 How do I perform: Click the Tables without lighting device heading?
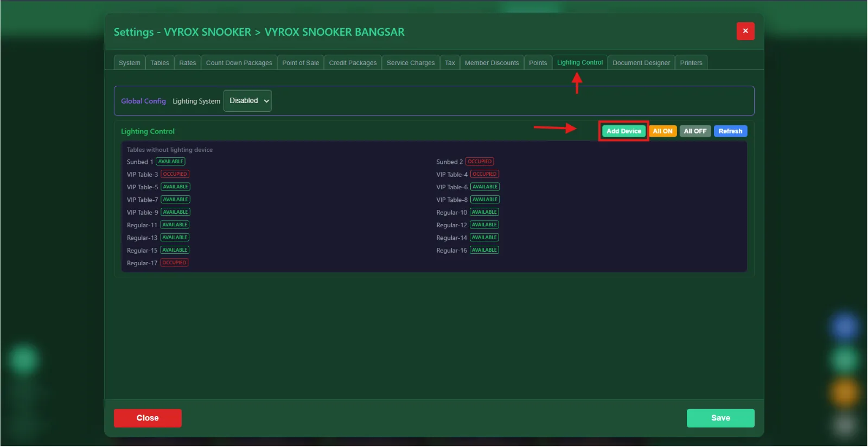(x=170, y=150)
